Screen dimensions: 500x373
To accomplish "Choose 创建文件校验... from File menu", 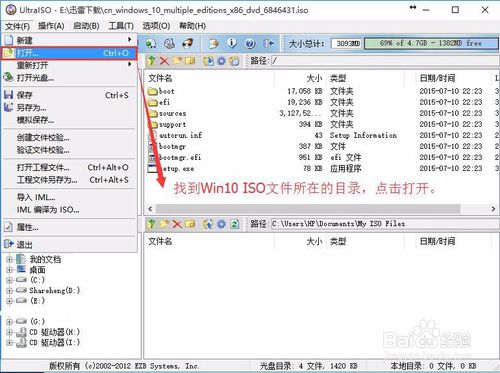I will point(69,138).
